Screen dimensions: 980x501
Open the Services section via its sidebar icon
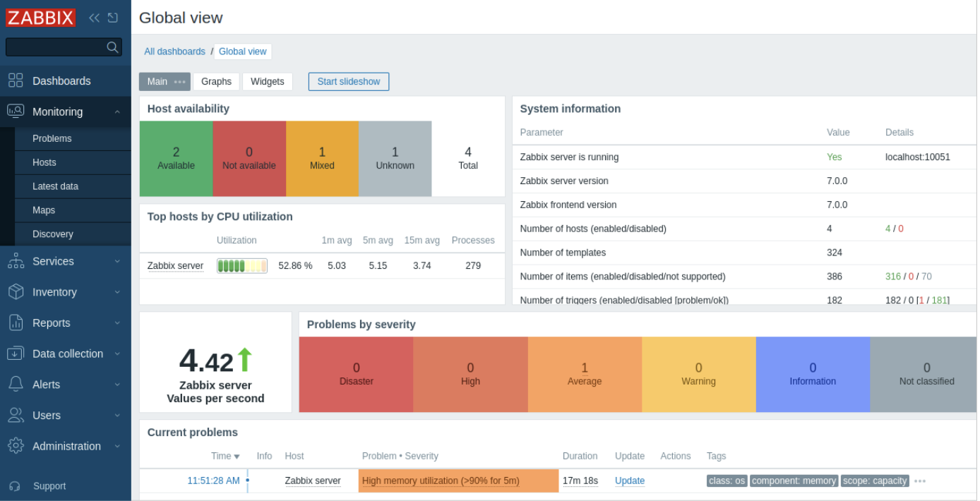coord(16,261)
